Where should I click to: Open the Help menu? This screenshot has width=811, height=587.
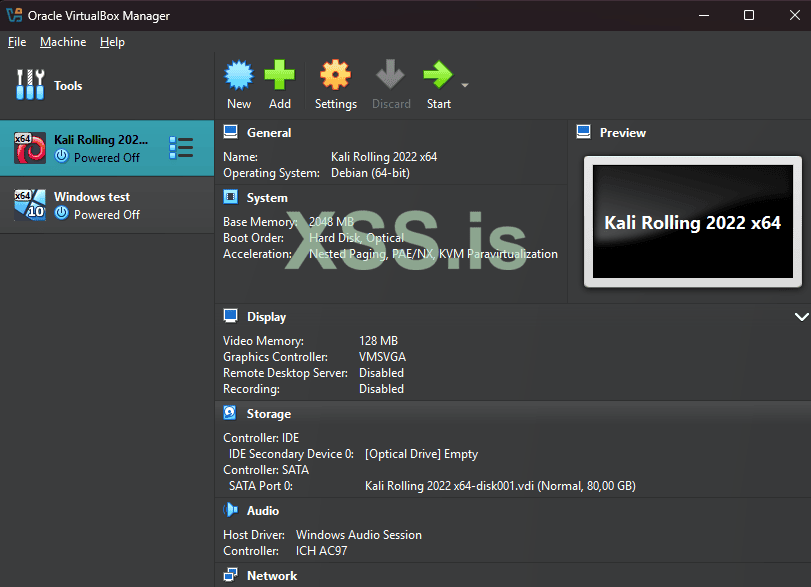pos(112,42)
